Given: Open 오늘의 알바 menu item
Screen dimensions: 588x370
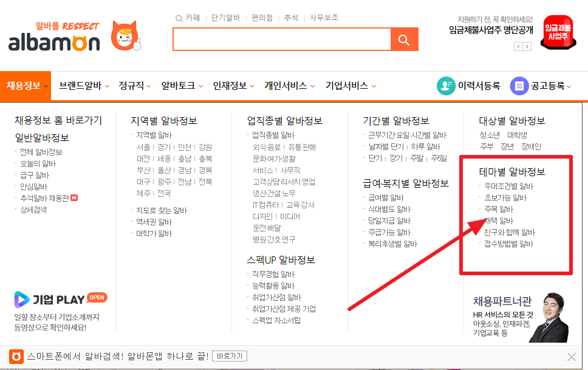Looking at the screenshot, I should tap(38, 163).
